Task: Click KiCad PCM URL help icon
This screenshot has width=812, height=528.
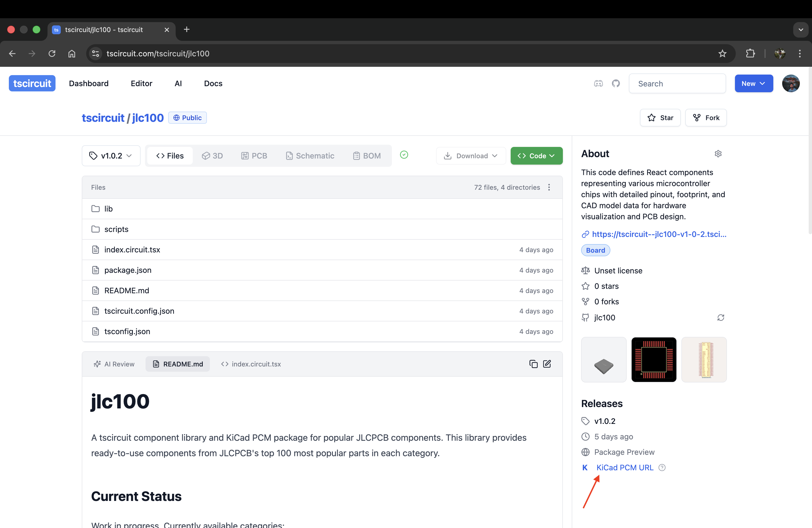Action: coord(662,468)
